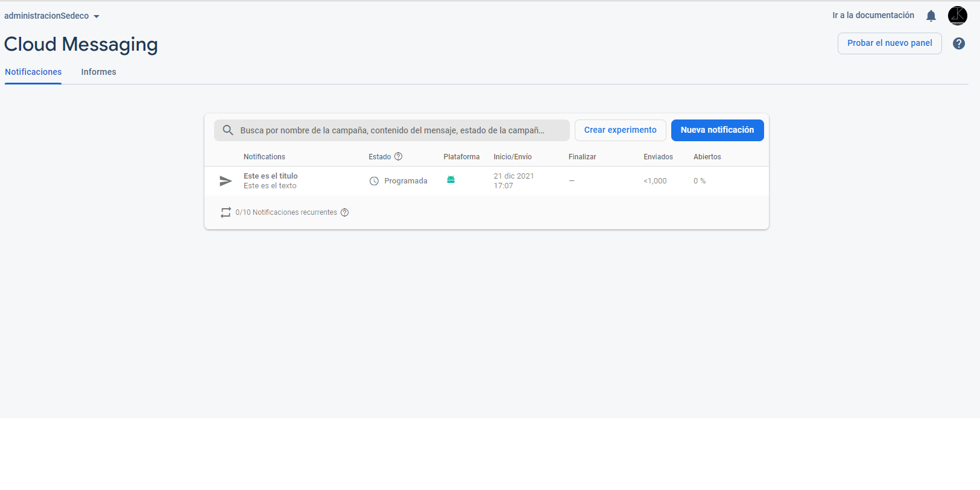Screen dimensions: 980x490
Task: Click help icon next to Notificaciones recurrentes
Action: click(345, 212)
